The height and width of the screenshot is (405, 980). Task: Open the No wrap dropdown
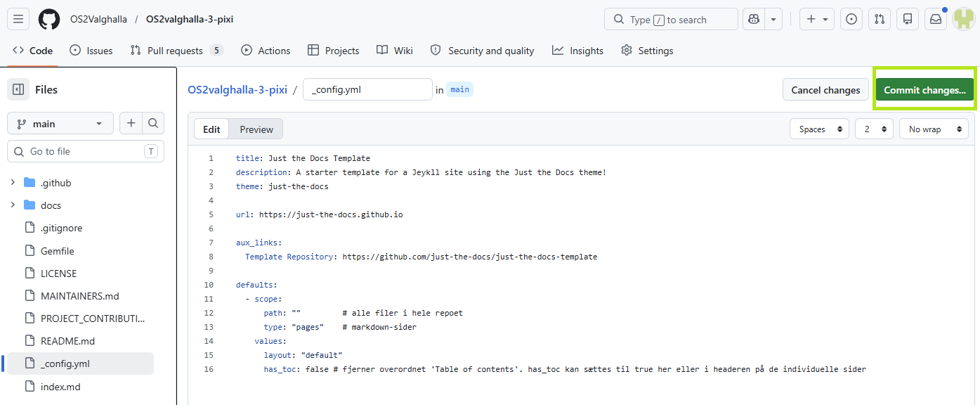[934, 129]
